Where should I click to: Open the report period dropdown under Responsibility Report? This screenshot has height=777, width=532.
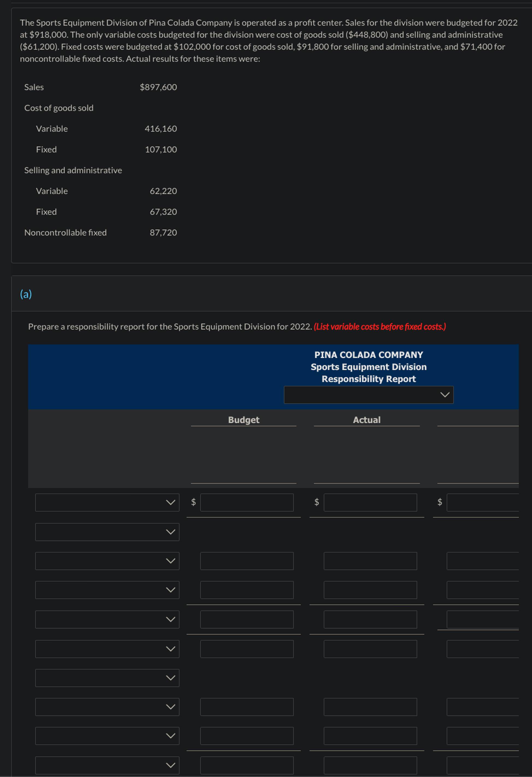368,395
